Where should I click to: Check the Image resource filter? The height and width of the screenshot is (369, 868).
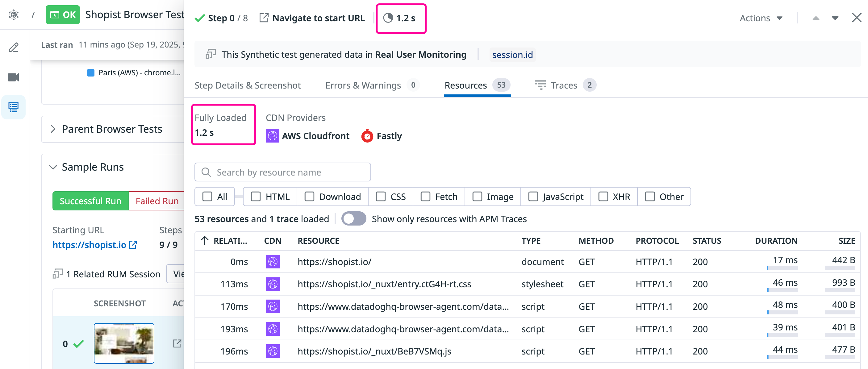pyautogui.click(x=477, y=197)
